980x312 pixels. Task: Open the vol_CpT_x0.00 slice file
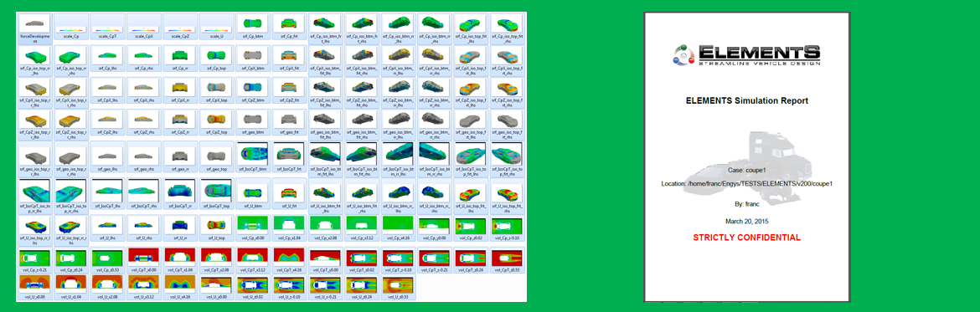pyautogui.click(x=144, y=261)
